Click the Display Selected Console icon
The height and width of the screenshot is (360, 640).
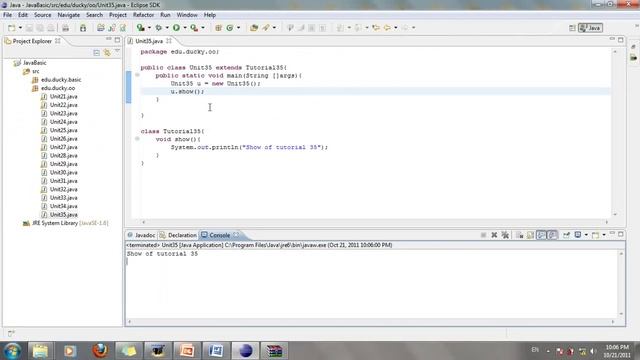(x=578, y=235)
